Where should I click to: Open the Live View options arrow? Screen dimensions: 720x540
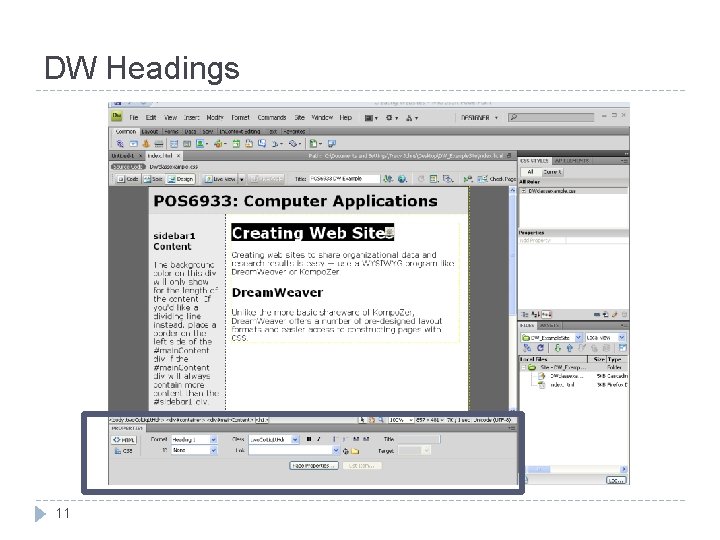[x=242, y=179]
